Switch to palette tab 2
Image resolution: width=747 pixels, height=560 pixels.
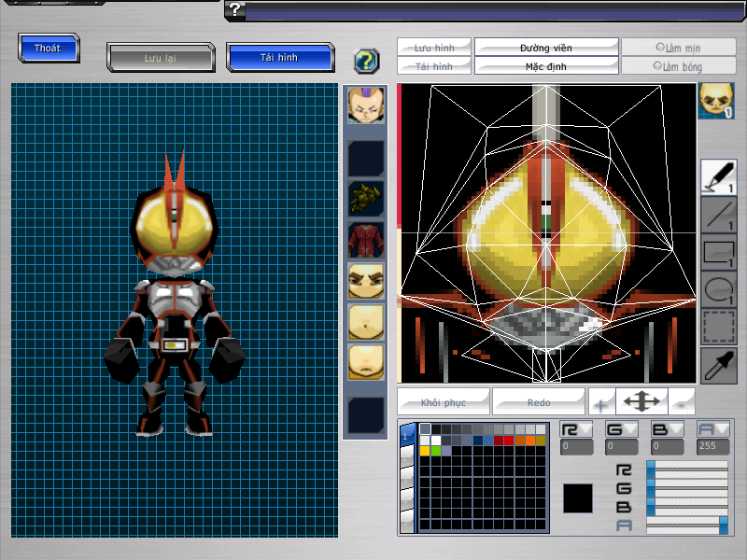(x=407, y=457)
